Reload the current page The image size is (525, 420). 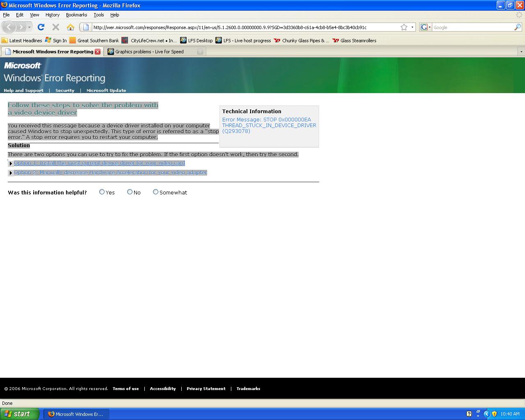41,27
